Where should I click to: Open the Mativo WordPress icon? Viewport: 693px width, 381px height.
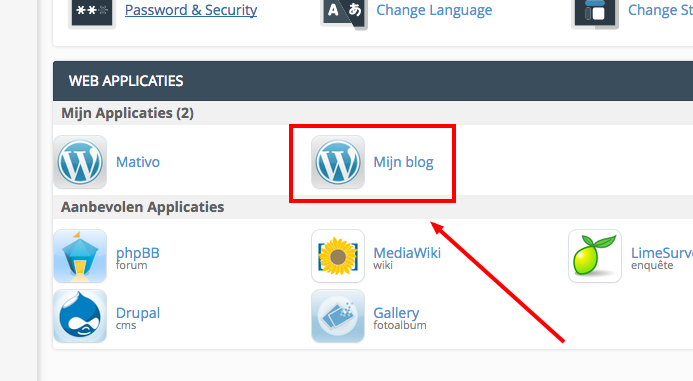coord(80,162)
